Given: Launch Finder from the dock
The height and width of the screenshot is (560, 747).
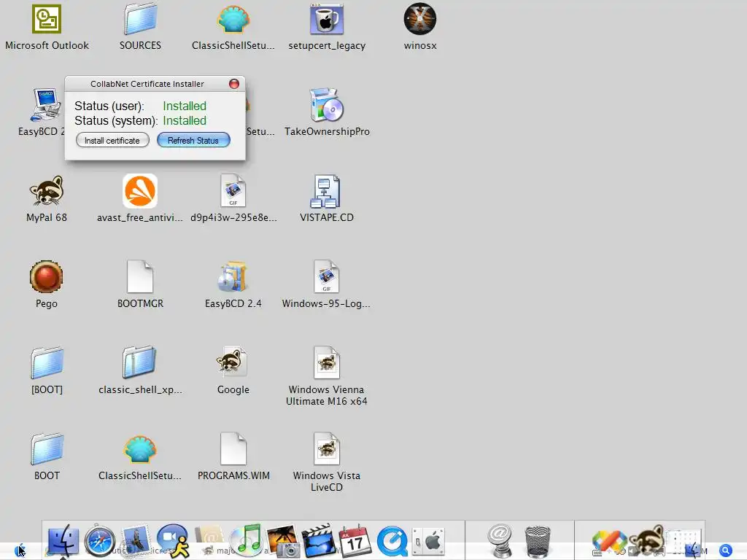Looking at the screenshot, I should pos(63,541).
